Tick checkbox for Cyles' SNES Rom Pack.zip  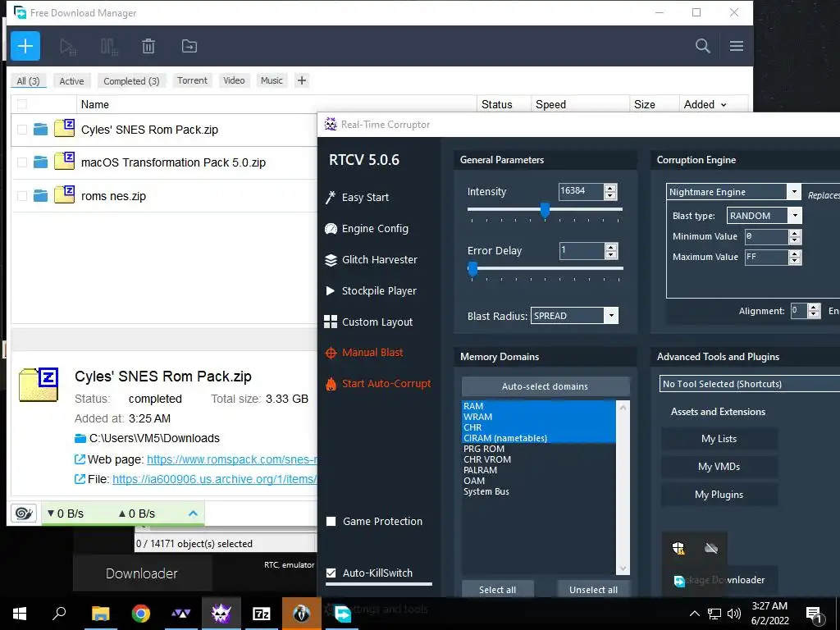pos(22,129)
